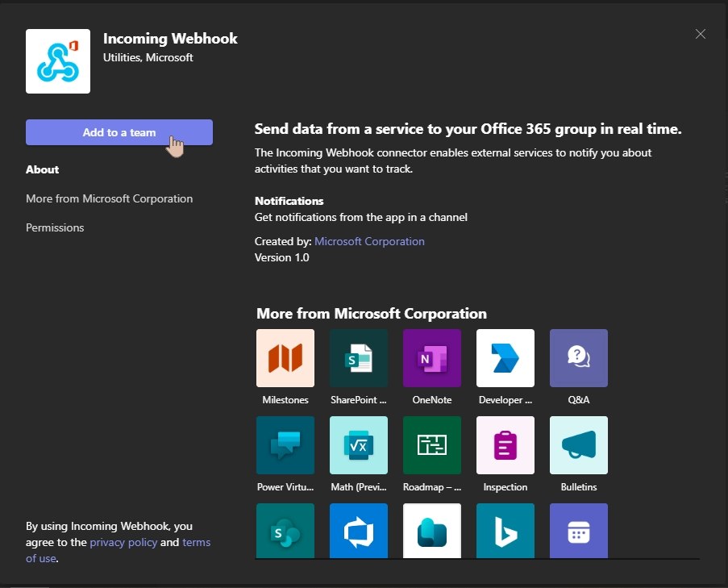
Task: Click the Developer ... label text
Action: (x=505, y=400)
